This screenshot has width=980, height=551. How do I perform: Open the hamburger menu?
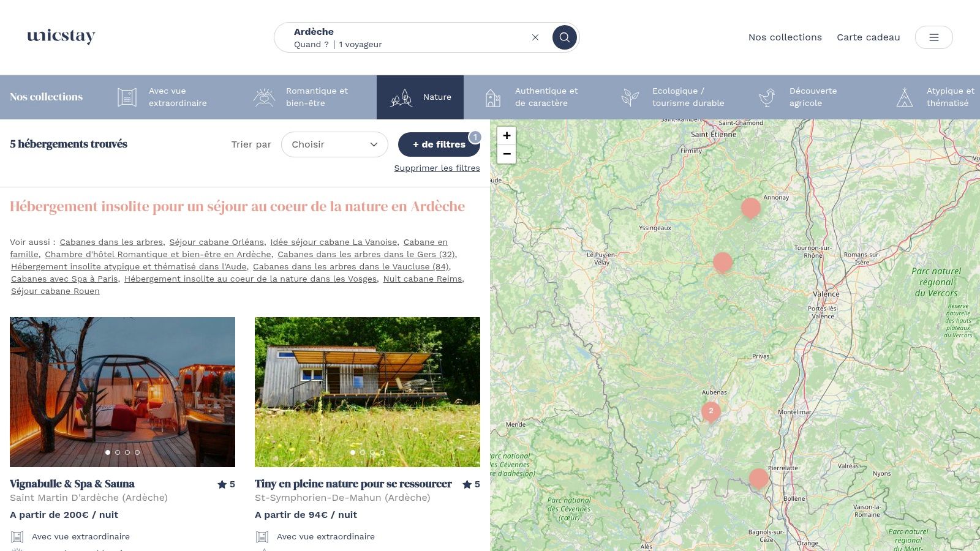coord(933,37)
